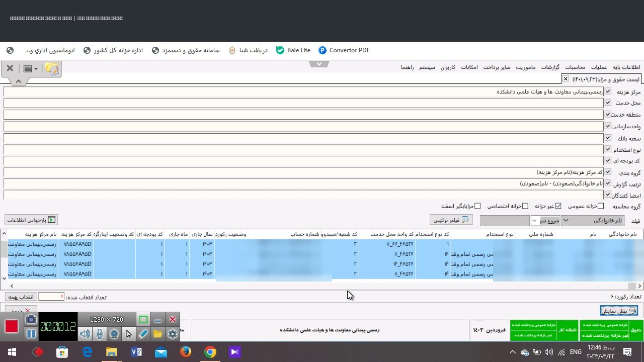Open the شروع شود condition dropdown

click(x=545, y=221)
